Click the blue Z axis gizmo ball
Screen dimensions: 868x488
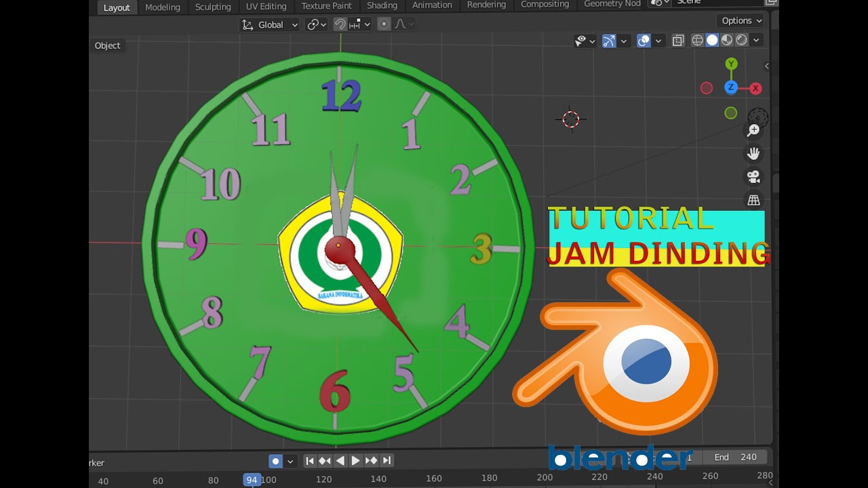pyautogui.click(x=731, y=87)
